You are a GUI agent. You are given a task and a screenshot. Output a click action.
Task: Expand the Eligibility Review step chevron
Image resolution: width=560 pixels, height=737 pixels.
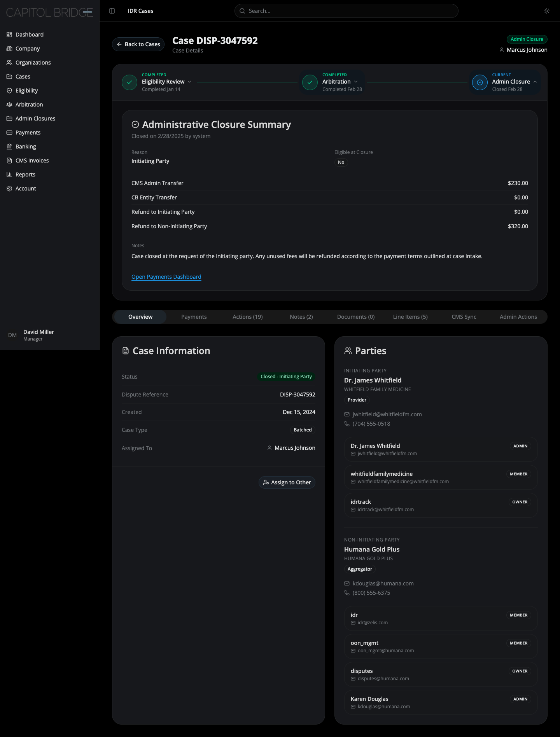tap(189, 82)
